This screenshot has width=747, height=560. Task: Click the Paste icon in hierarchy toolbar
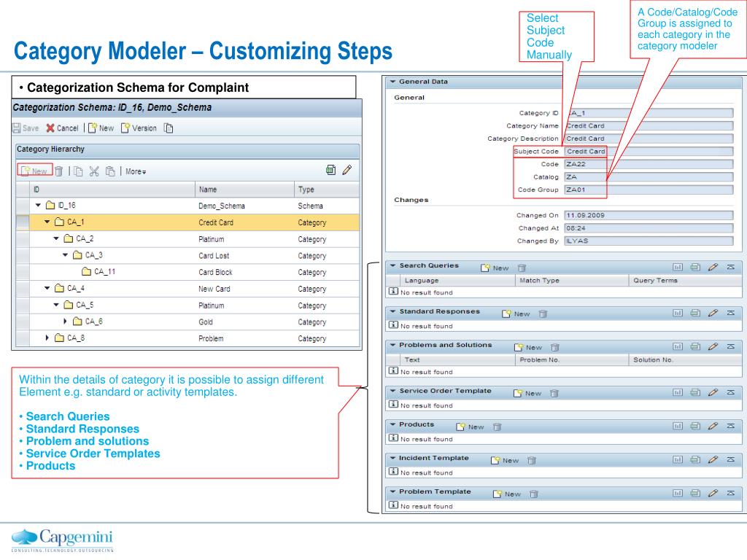point(110,171)
